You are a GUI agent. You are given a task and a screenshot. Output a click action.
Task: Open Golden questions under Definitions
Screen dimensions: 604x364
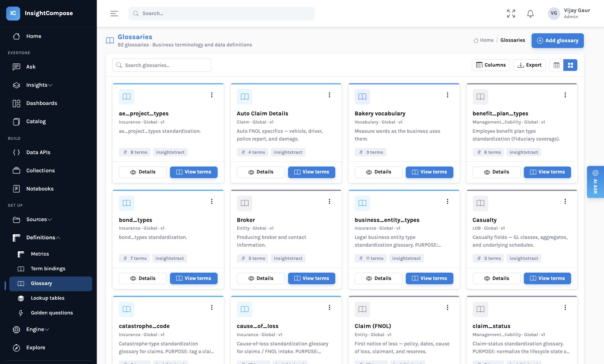click(x=51, y=313)
